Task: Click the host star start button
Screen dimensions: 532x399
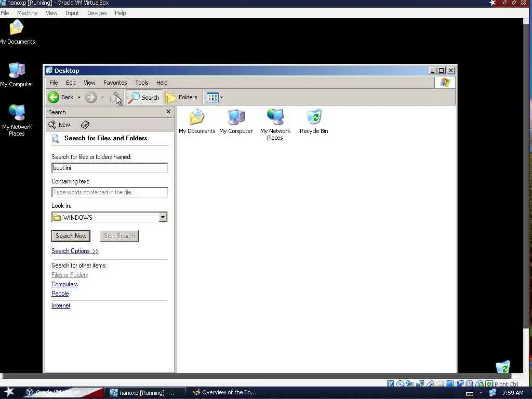Action: [x=9, y=392]
